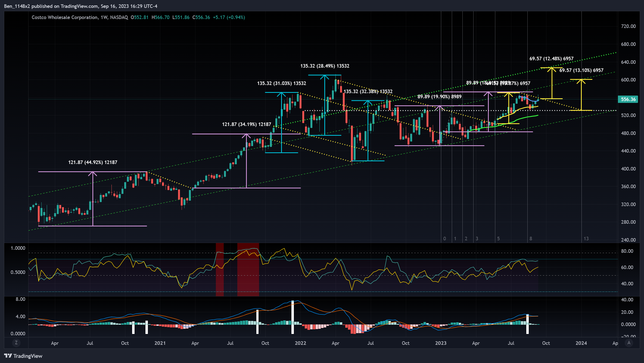This screenshot has height=363, width=644.
Task: Click the close value C556.36
Action: click(201, 17)
